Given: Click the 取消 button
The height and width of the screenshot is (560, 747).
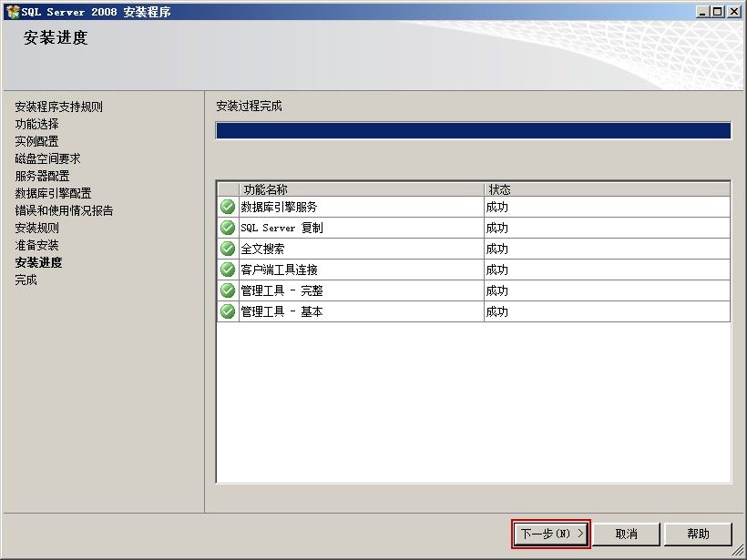Looking at the screenshot, I should tap(626, 534).
